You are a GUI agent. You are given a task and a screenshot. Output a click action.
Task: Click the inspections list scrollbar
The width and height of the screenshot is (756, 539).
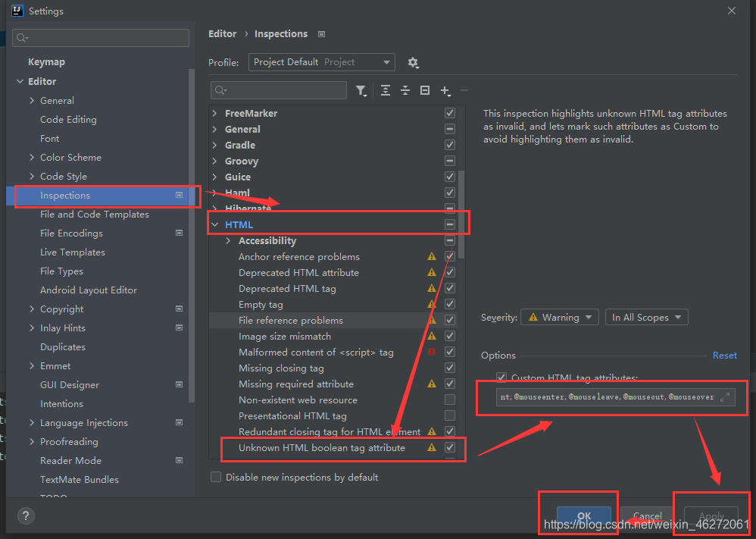[461, 215]
